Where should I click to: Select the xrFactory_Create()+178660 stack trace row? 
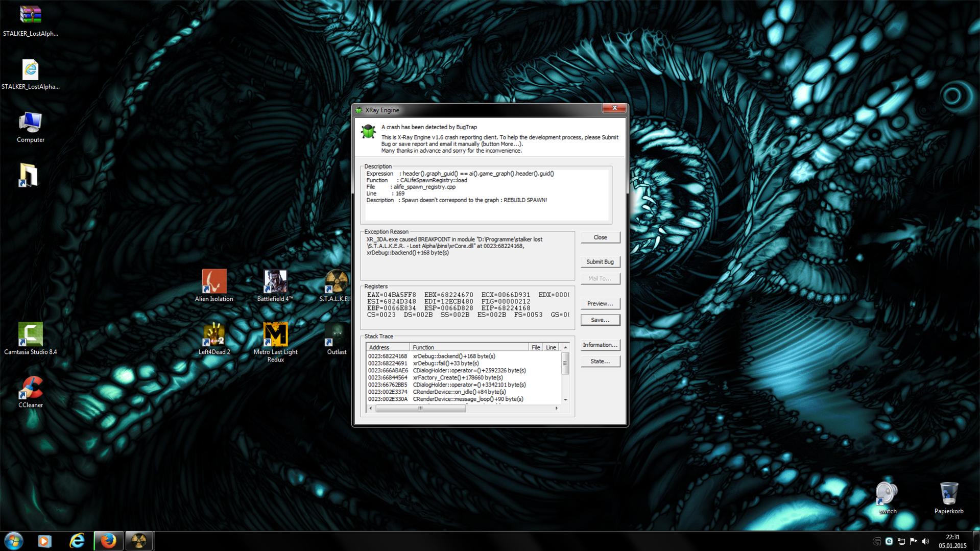[463, 378]
